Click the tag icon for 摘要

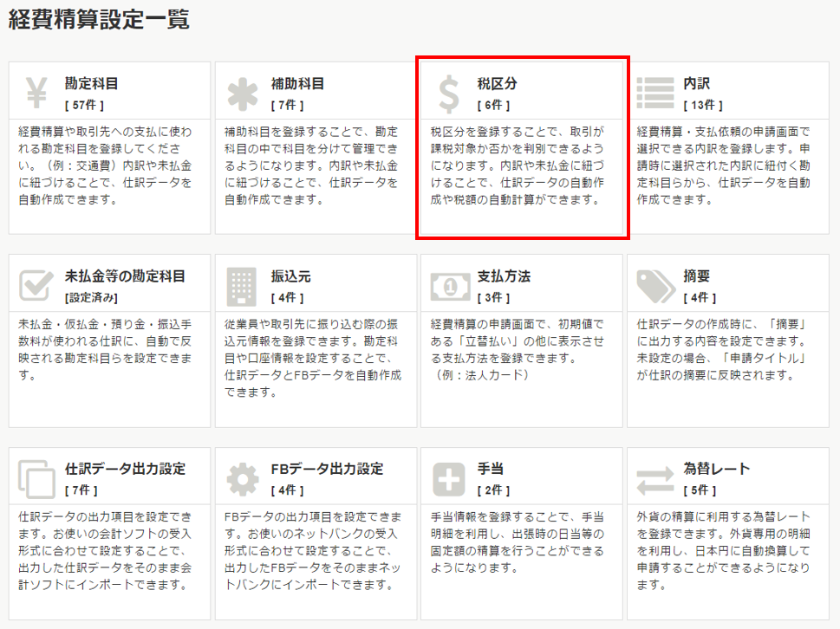tap(655, 284)
